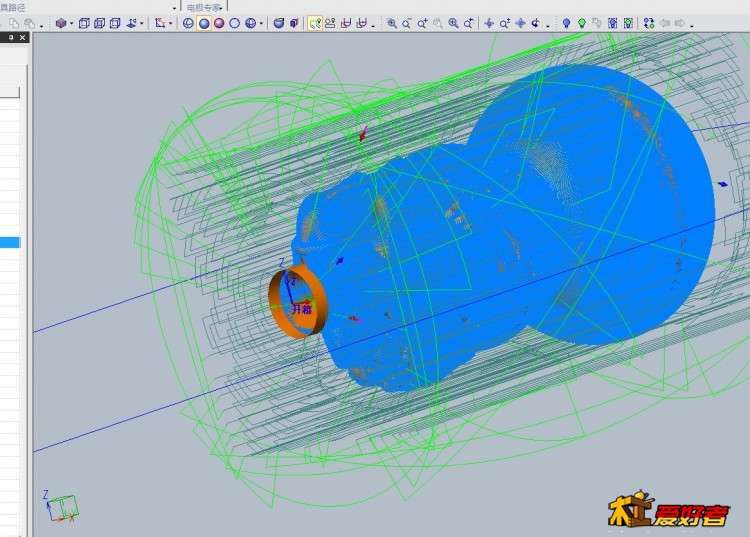Screen dimensions: 750x537
Task: Click the greyed pan hand magnifier icon
Action: 438,23
